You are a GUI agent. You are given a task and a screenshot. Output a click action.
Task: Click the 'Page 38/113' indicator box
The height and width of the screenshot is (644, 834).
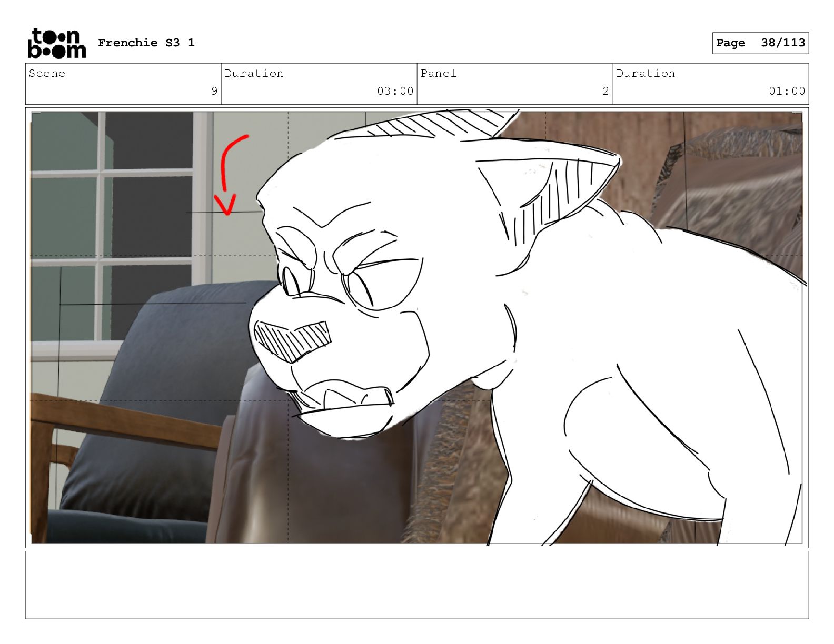pyautogui.click(x=760, y=43)
